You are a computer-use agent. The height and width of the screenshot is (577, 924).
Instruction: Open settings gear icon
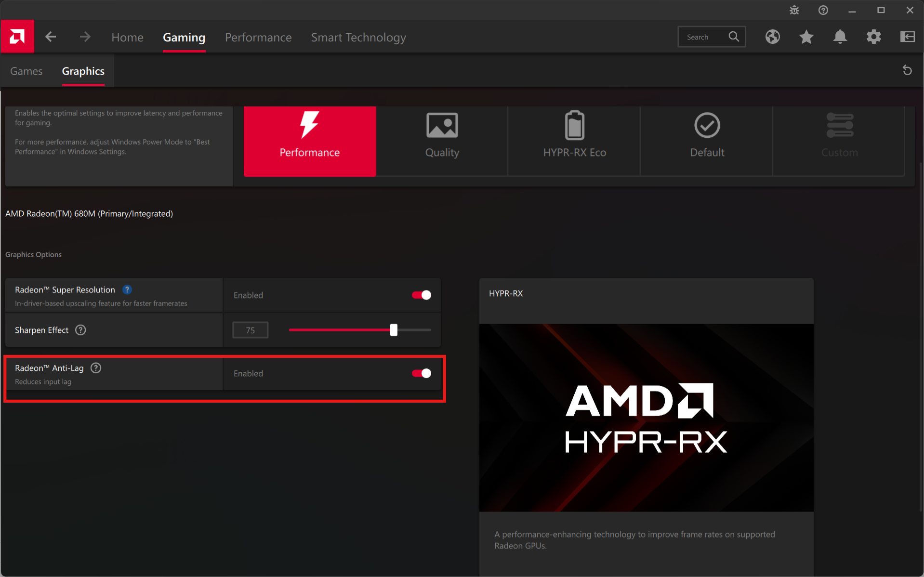(x=874, y=37)
